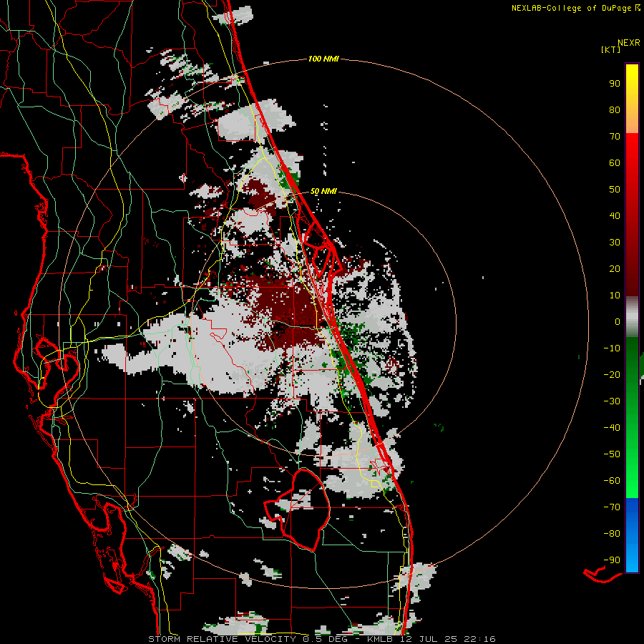Viewport: 644px width, 644px height.
Task: Select the -10 value on the velocity scale
Action: 612,348
